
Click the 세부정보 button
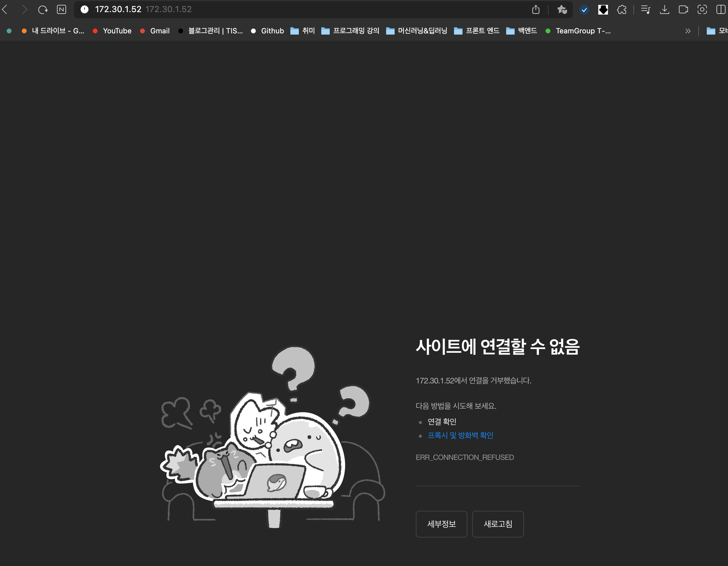tap(441, 524)
